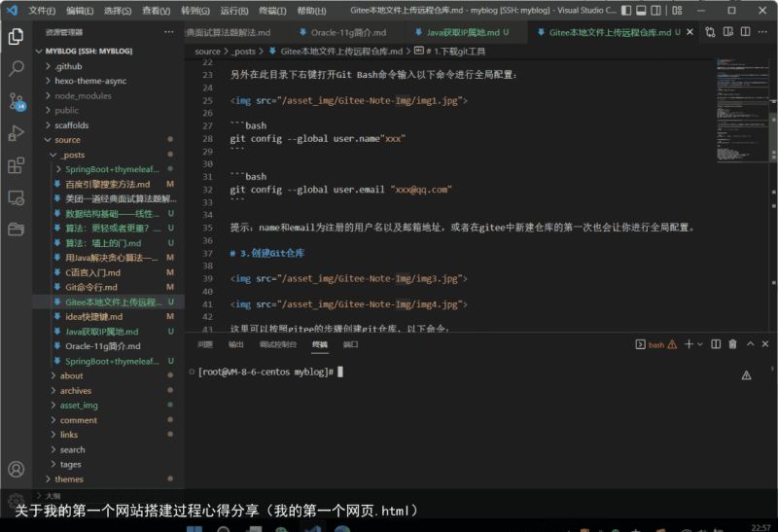Click the warning triangle inside terminal area
The image size is (778, 532).
coord(746,375)
